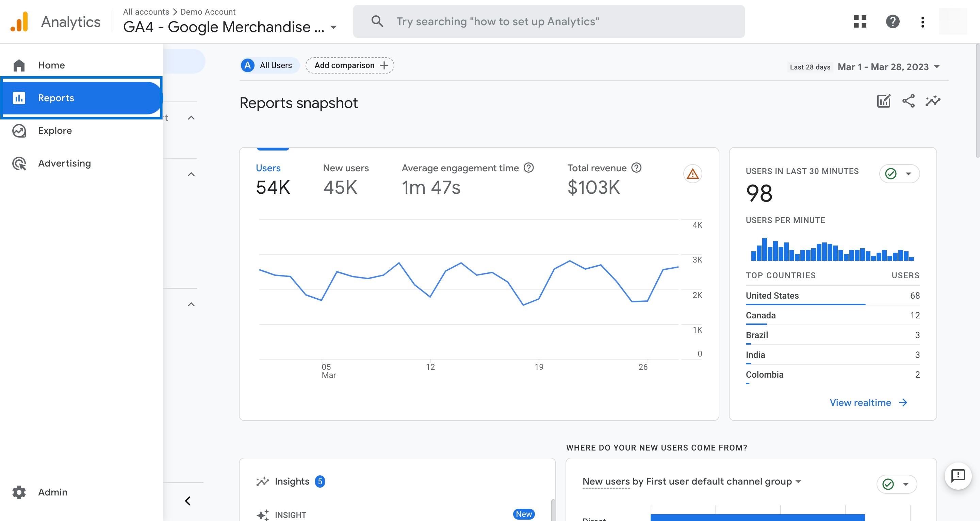Open the three-dot more options menu
Viewport: 980px width, 521px height.
coord(922,22)
